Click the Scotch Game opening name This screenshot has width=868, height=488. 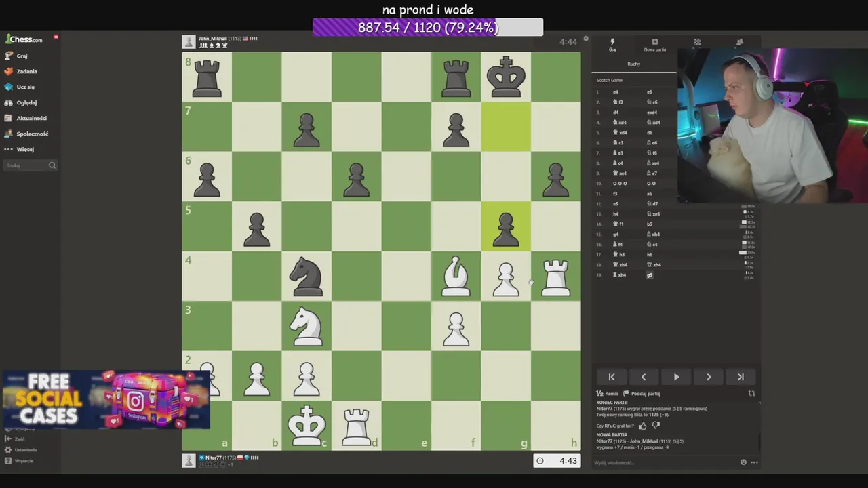pos(609,80)
